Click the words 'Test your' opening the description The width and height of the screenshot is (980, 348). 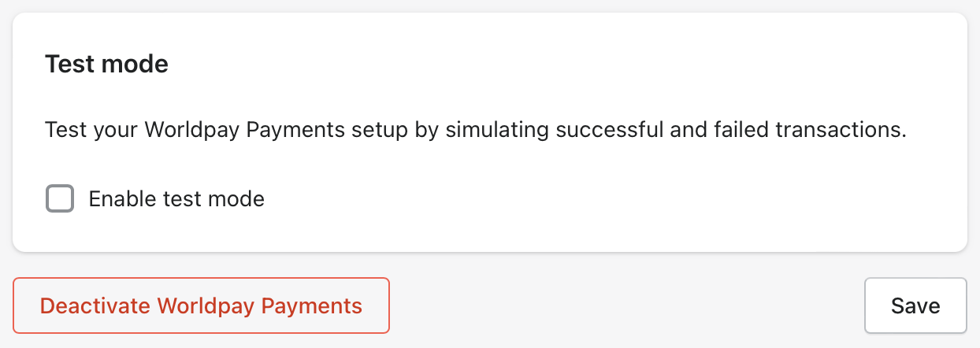pos(91,130)
